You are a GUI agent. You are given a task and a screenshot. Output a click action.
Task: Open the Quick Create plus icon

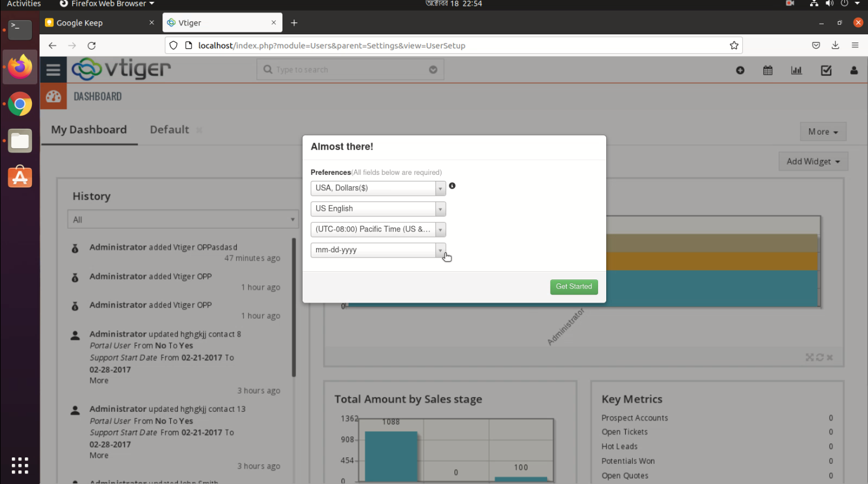coord(740,70)
